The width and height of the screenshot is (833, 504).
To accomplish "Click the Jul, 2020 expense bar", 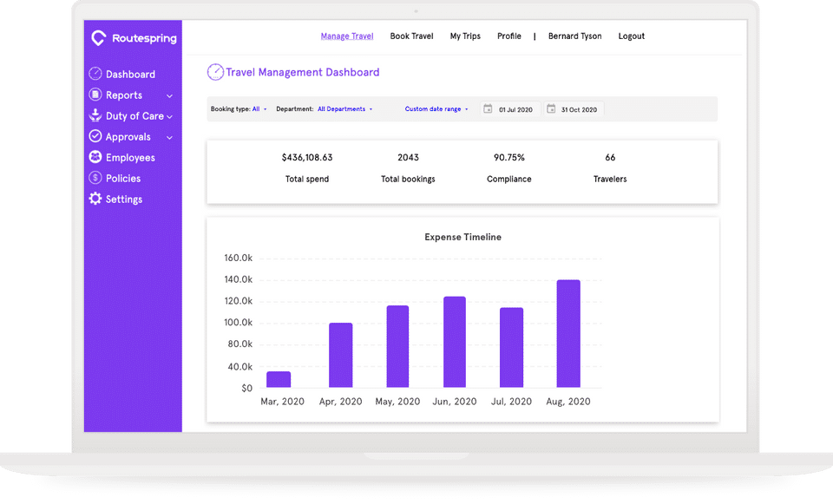I will (512, 347).
